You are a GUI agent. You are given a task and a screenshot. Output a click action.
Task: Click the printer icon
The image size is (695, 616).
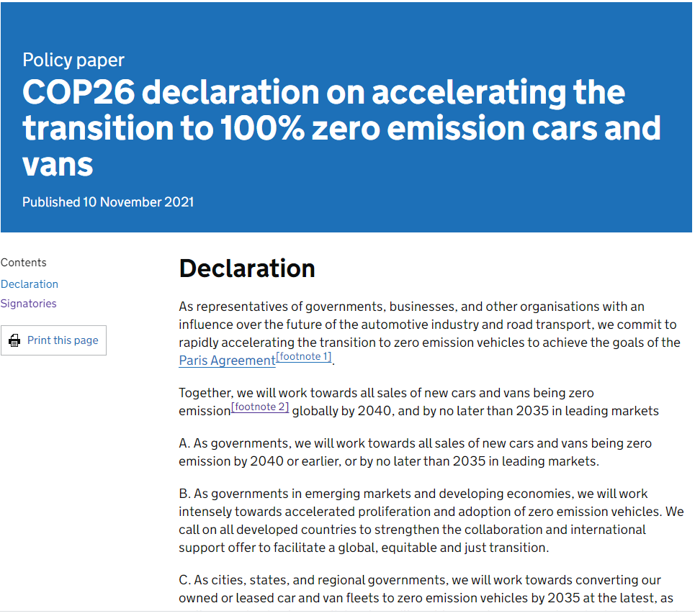pyautogui.click(x=14, y=340)
